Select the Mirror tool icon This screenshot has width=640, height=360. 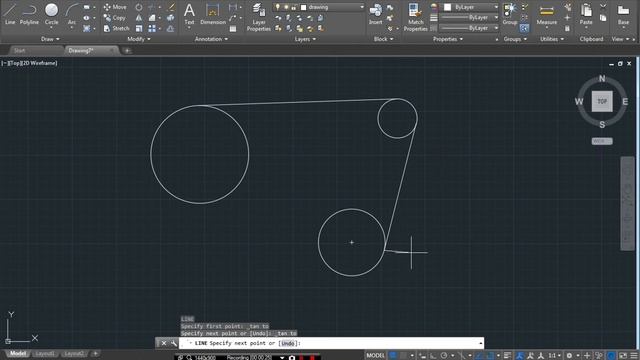139,18
